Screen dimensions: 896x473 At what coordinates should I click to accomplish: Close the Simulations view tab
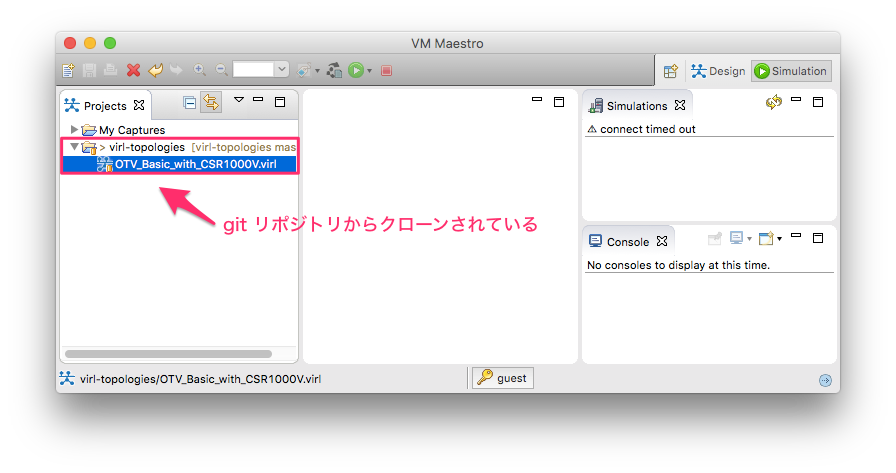coord(680,105)
